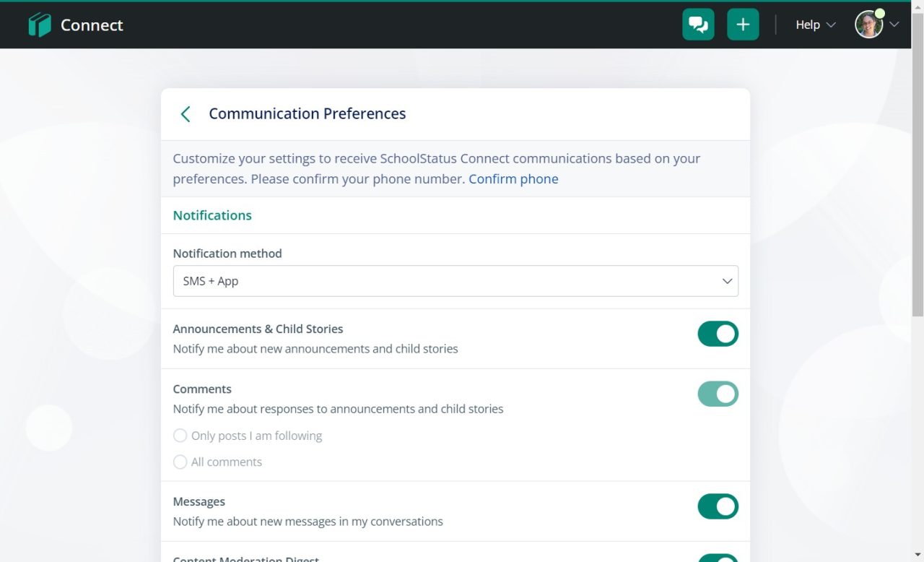This screenshot has width=924, height=562.
Task: Click the Notification method dropdown arrow
Action: click(x=727, y=281)
